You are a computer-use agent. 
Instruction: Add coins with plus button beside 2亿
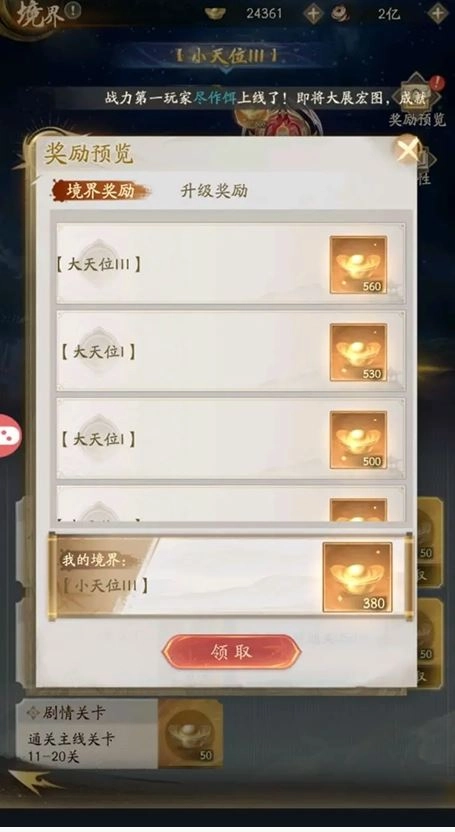point(438,13)
